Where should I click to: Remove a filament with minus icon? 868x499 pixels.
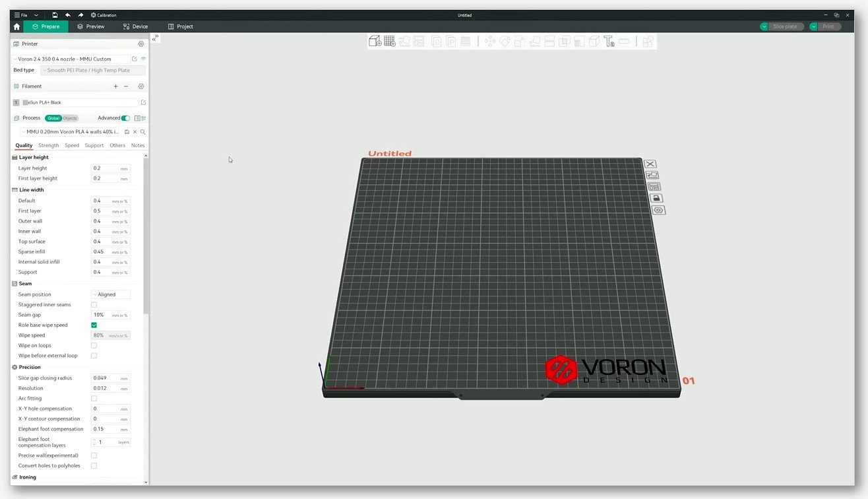pos(126,86)
